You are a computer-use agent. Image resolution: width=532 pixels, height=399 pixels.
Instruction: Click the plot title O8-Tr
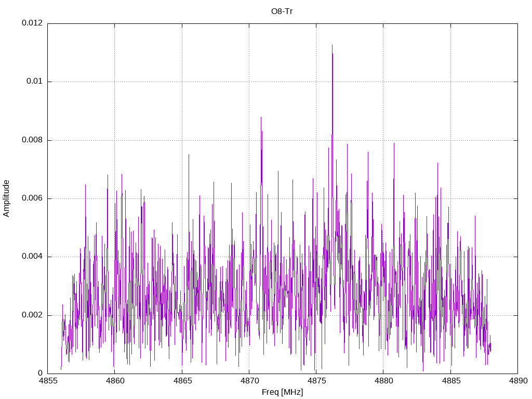(282, 11)
